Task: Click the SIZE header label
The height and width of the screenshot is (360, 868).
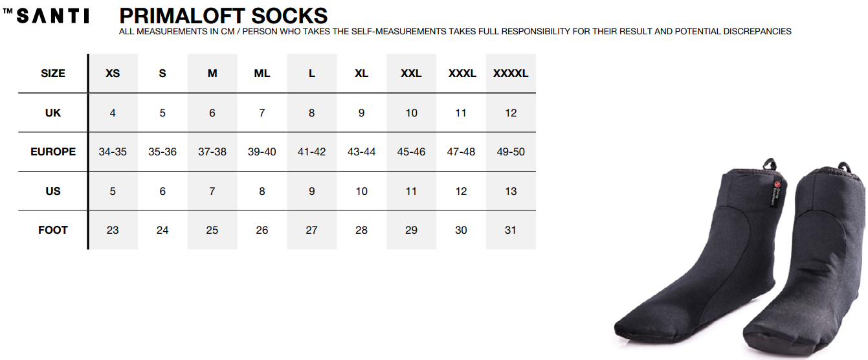Action: point(53,73)
